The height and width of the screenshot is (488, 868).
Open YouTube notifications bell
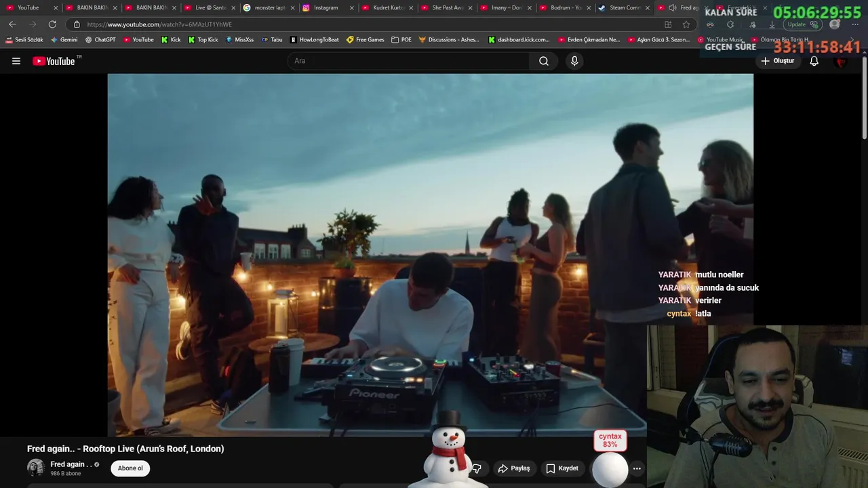pyautogui.click(x=814, y=61)
